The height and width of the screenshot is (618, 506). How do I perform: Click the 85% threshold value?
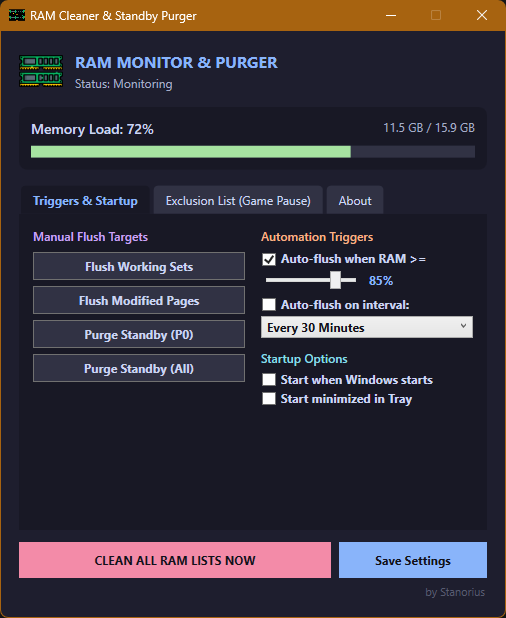pos(381,281)
